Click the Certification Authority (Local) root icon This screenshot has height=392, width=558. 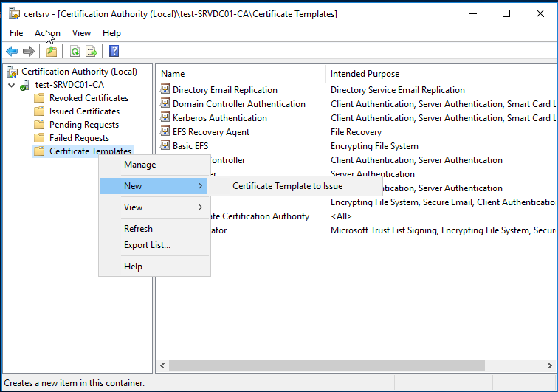[x=12, y=72]
